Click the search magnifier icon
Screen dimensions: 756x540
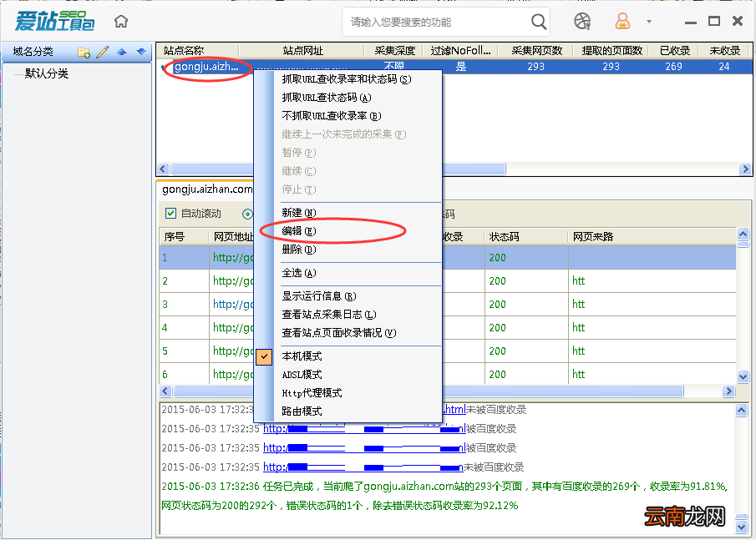(538, 22)
